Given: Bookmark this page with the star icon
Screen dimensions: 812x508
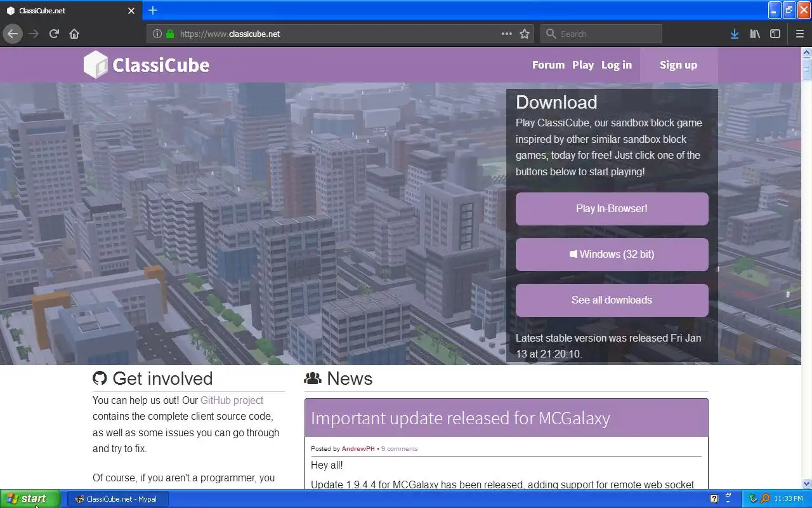Looking at the screenshot, I should (x=525, y=34).
